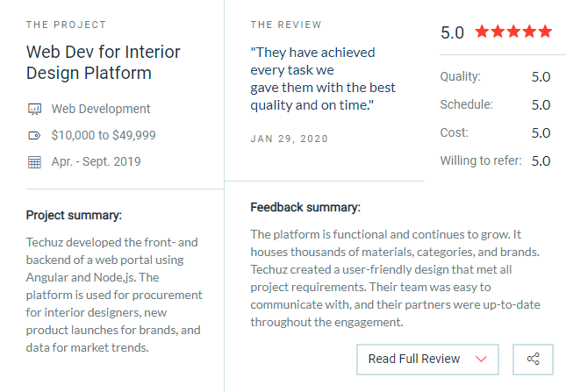
Task: Click the Schedule rating row
Action: [x=495, y=105]
